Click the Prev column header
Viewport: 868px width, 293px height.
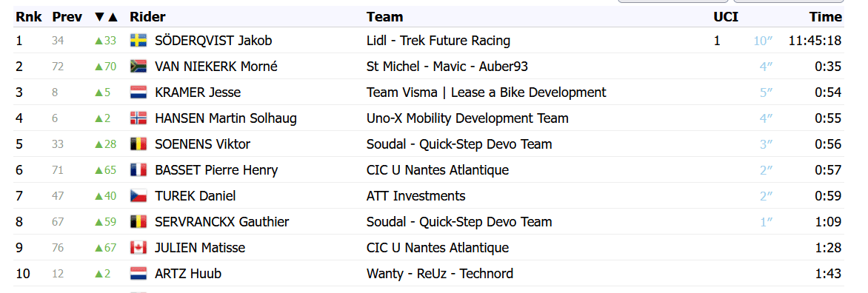[67, 17]
